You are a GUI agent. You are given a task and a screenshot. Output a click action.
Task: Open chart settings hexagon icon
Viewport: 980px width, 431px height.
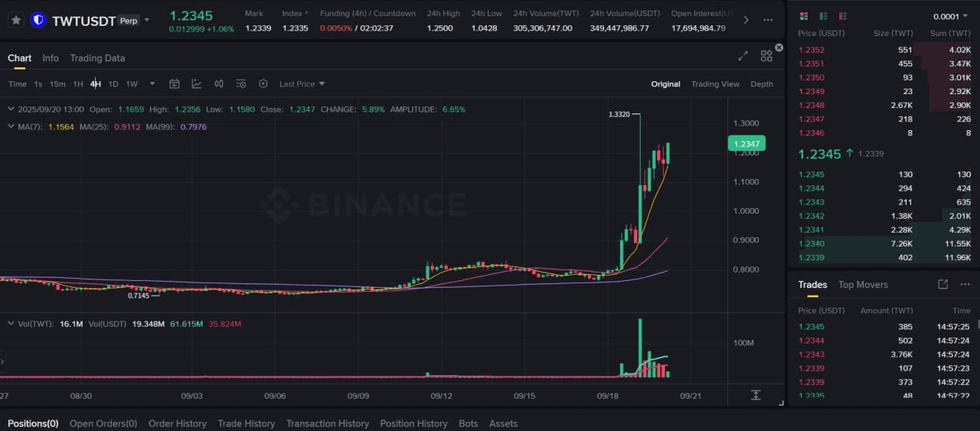click(263, 84)
